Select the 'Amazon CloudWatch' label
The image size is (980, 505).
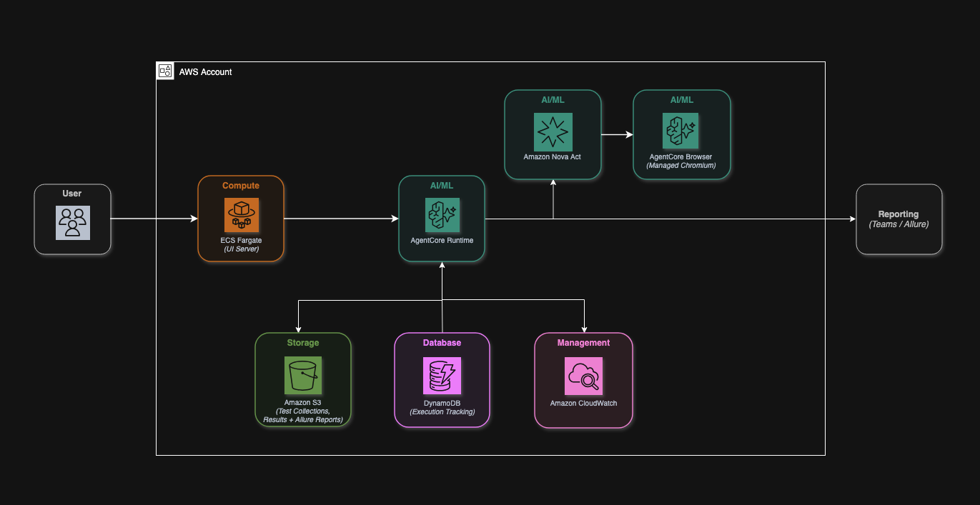[x=583, y=403]
